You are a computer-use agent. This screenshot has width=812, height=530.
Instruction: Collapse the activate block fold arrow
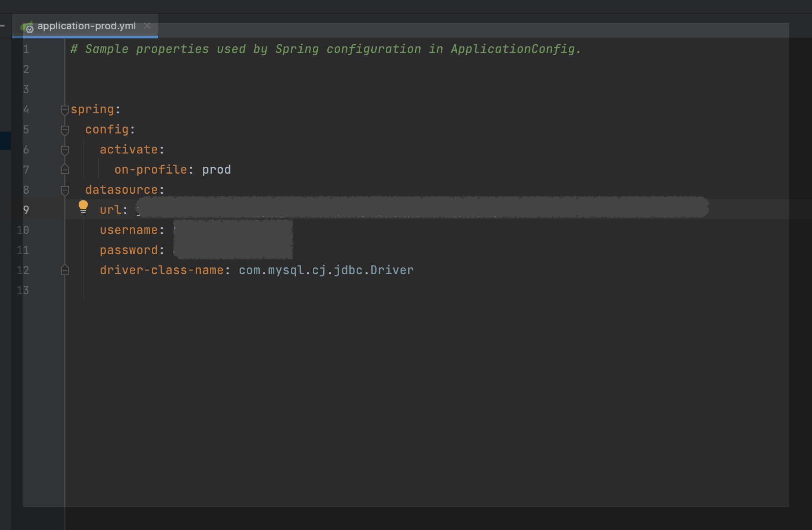[x=64, y=149]
